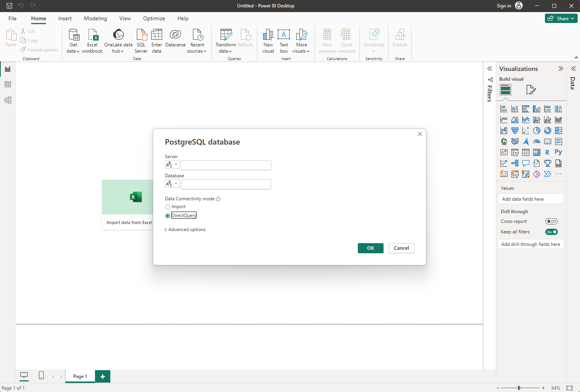
Task: Collapse the Visualizations pane
Action: 561,69
